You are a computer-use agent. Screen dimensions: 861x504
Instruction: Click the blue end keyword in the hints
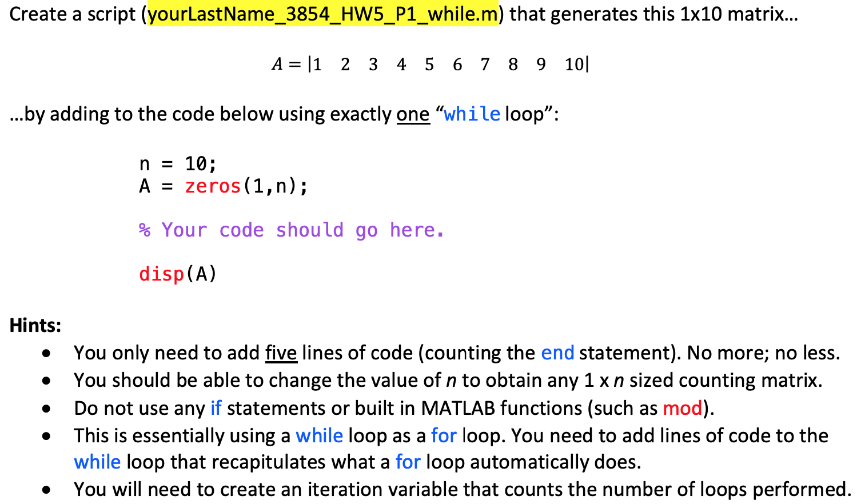pos(559,353)
